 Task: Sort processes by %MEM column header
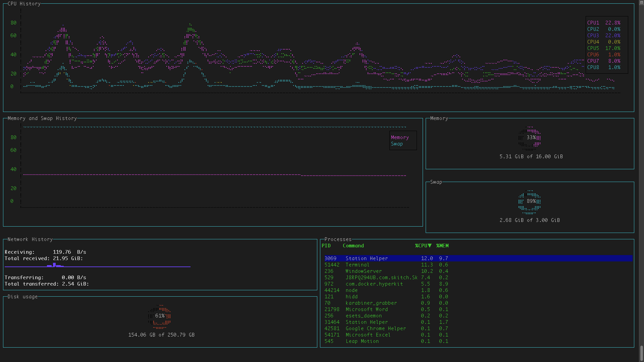point(442,246)
